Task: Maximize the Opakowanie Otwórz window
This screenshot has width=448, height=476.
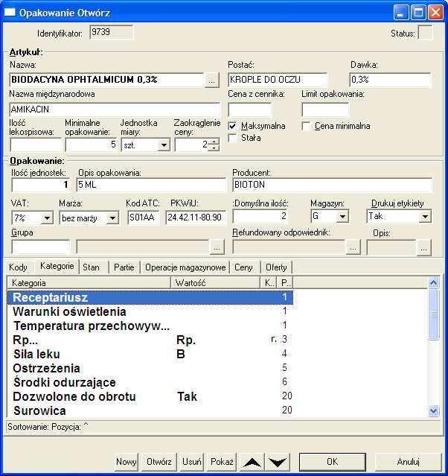Action: coord(418,13)
